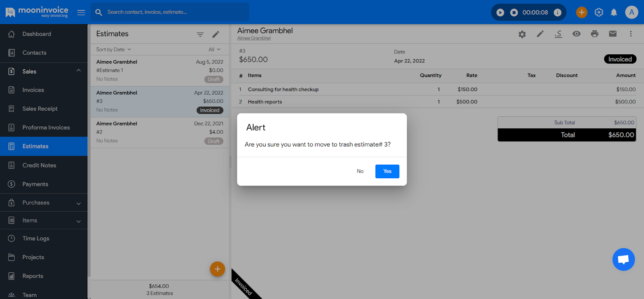Open Aimee Grambhel contact link
Viewport: 644px width, 299px height.
(254, 38)
